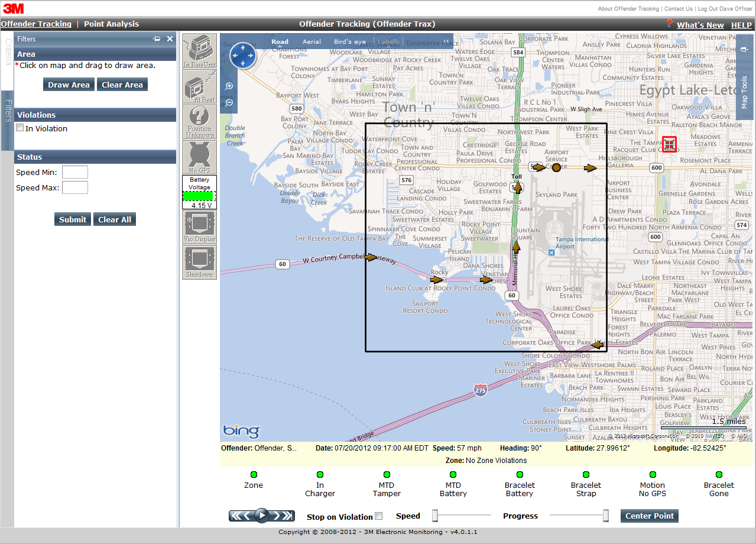This screenshot has width=756, height=544.
Task: Click the At Rest status icon
Action: [x=200, y=86]
